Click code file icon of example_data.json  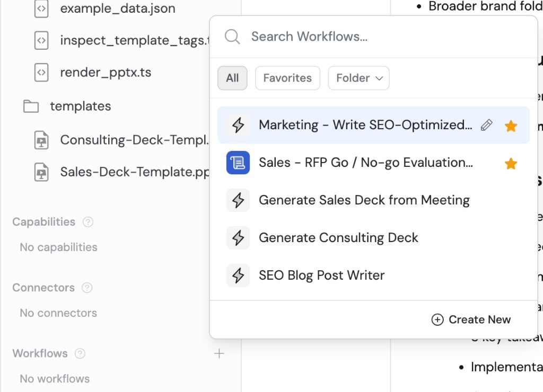pyautogui.click(x=41, y=8)
